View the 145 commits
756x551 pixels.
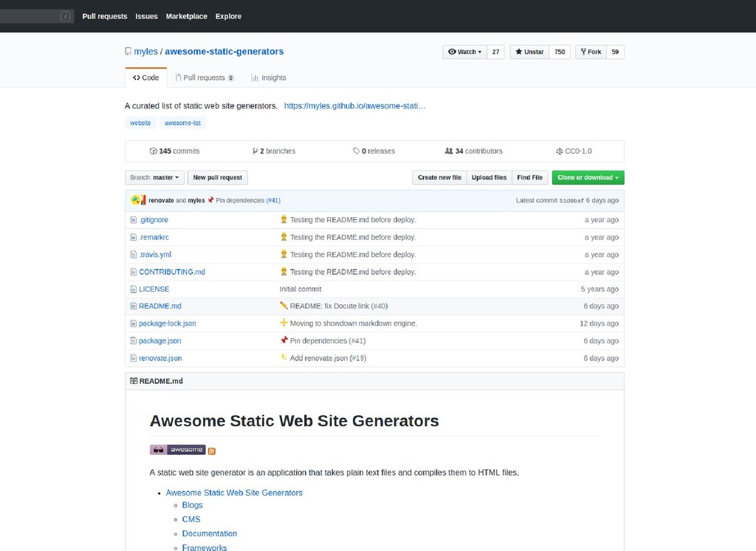pyautogui.click(x=174, y=151)
